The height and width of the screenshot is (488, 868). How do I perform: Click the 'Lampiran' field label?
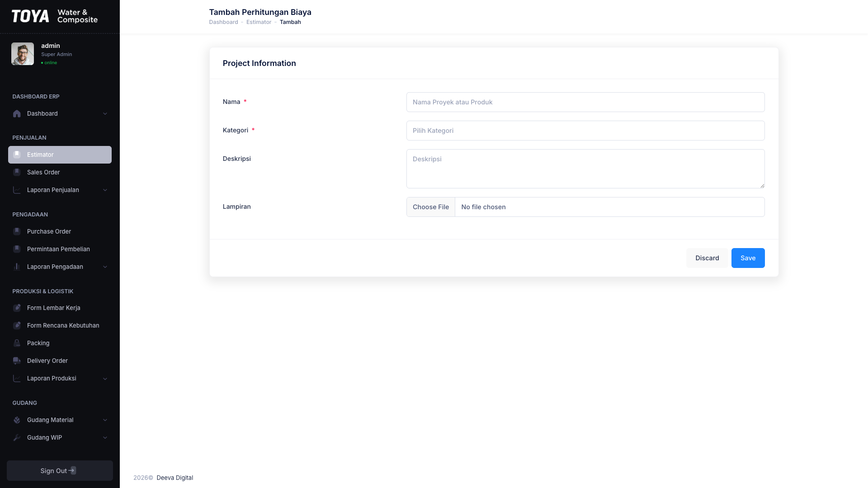click(x=236, y=206)
